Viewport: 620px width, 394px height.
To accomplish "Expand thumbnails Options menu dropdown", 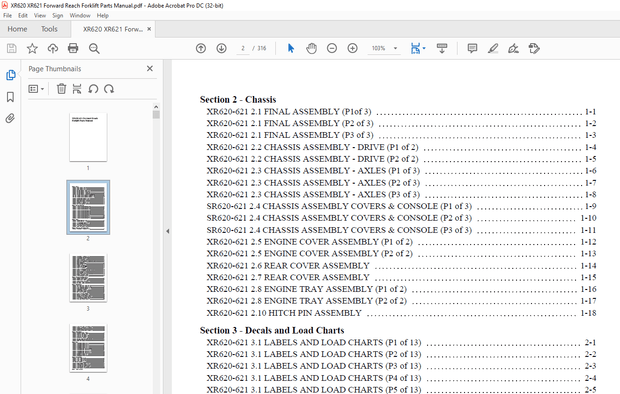I will 36,89.
